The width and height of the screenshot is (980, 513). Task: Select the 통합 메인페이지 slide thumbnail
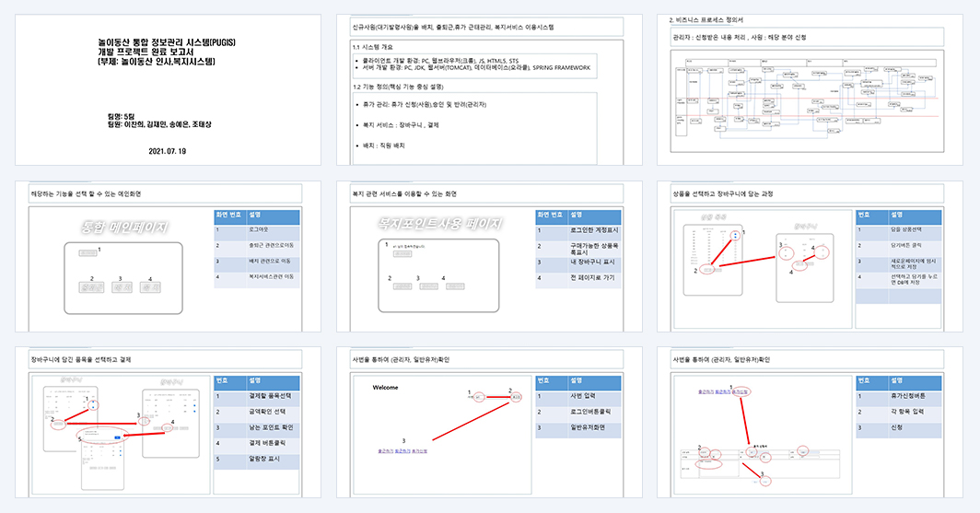click(x=169, y=256)
